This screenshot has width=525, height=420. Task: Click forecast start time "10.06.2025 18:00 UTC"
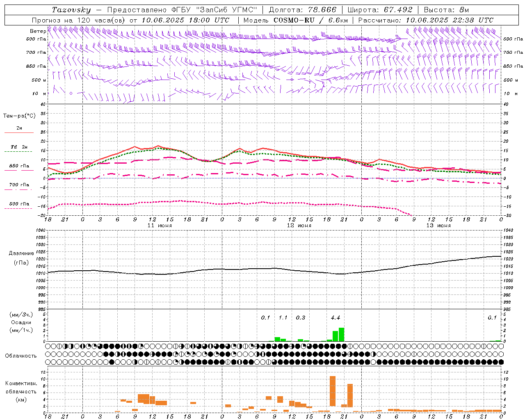tap(185, 20)
